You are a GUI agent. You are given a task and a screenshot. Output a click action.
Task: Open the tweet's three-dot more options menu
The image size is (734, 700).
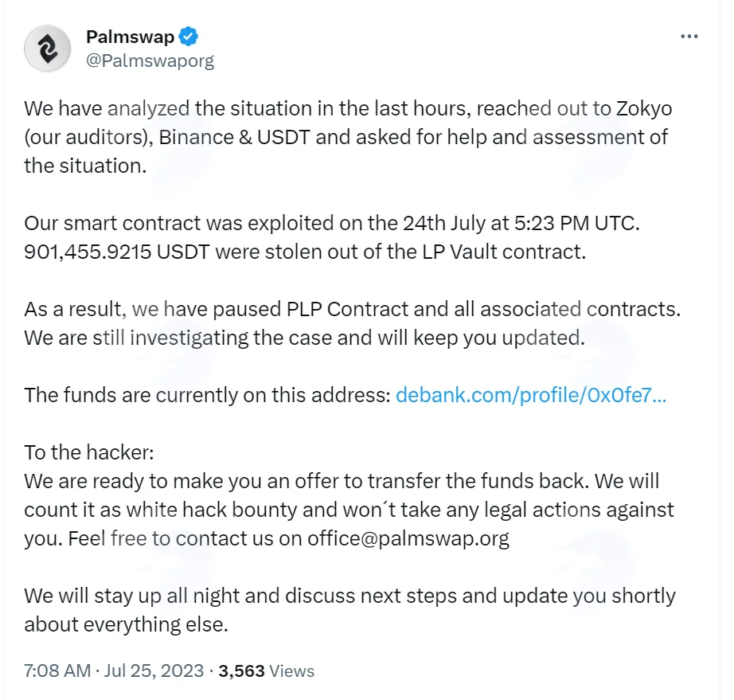pos(689,37)
